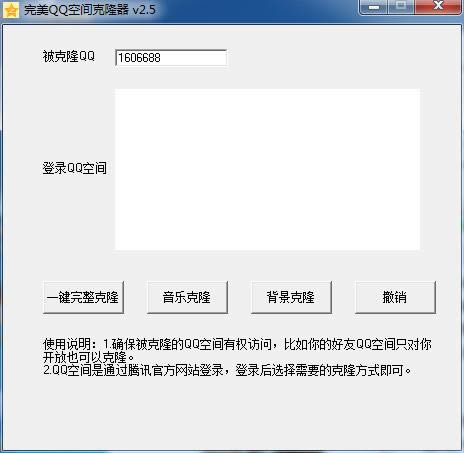
Task: Click inside the white QQ空间 login panel
Action: point(267,169)
